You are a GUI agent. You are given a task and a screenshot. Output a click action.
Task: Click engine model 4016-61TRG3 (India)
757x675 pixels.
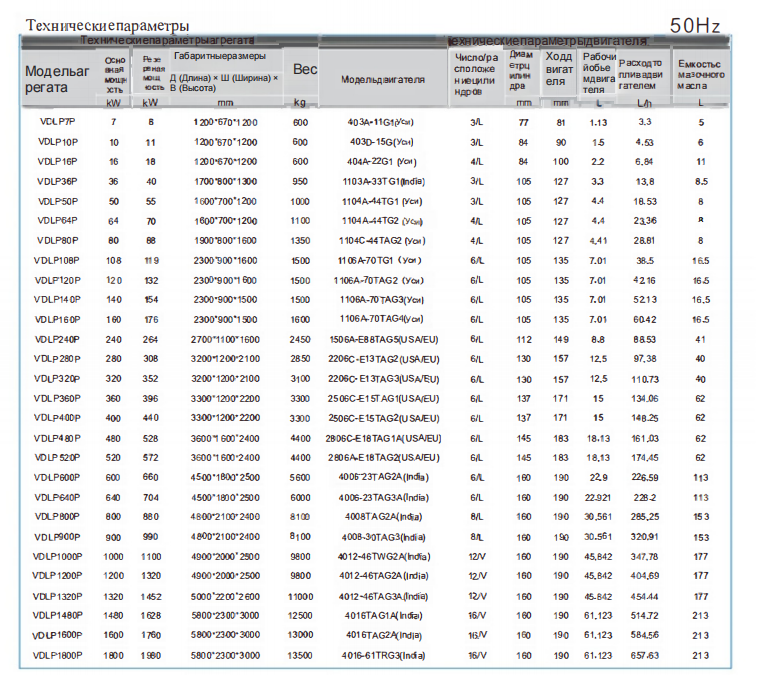(x=383, y=656)
